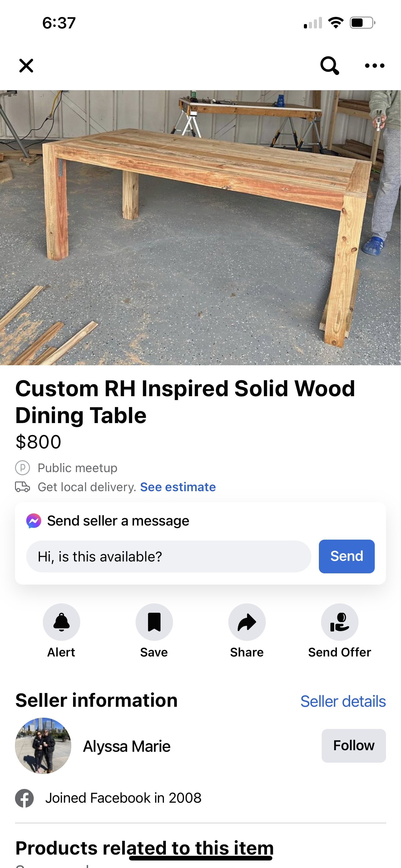Tap the Products related to this item heading
This screenshot has width=401, height=868.
(x=144, y=848)
